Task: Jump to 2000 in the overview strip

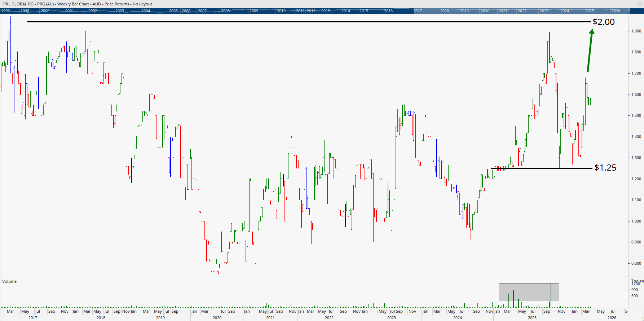Action: click(x=45, y=11)
